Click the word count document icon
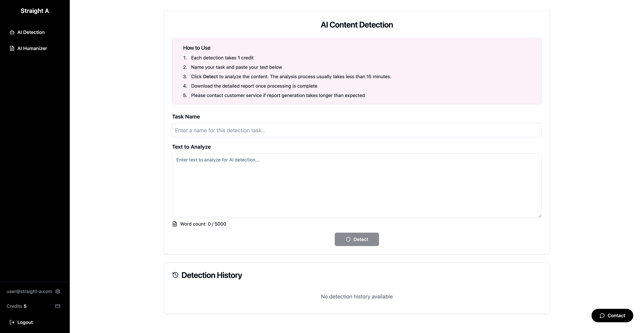The image size is (644, 333). (x=175, y=224)
